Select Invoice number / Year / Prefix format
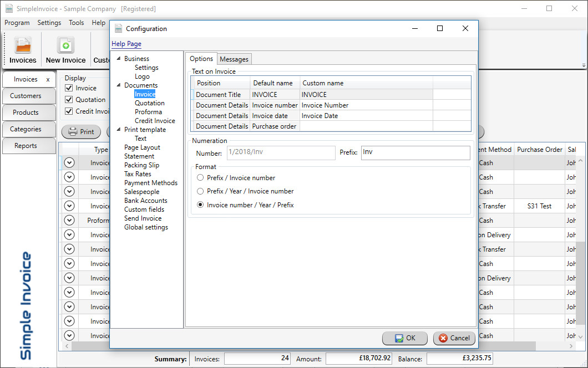 point(201,205)
